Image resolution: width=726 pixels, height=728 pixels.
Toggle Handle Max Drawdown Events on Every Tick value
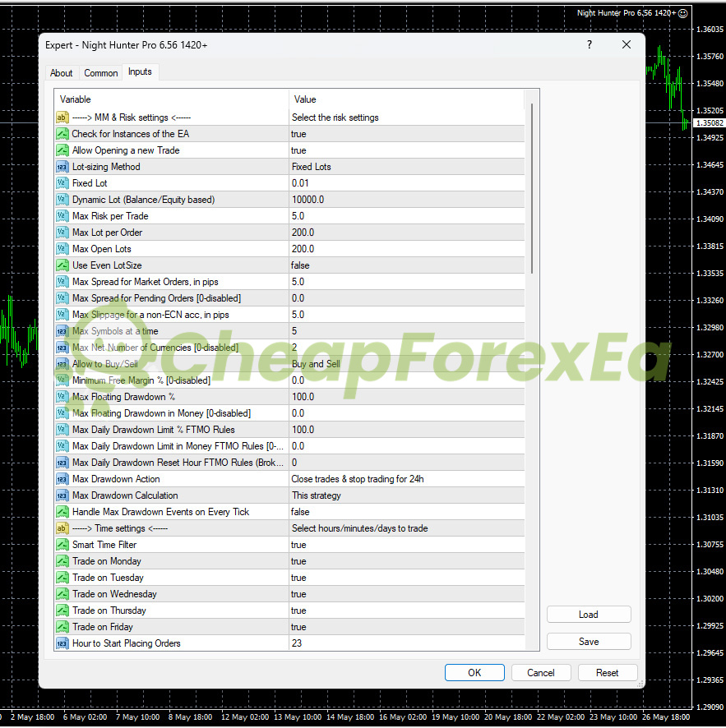tap(406, 512)
